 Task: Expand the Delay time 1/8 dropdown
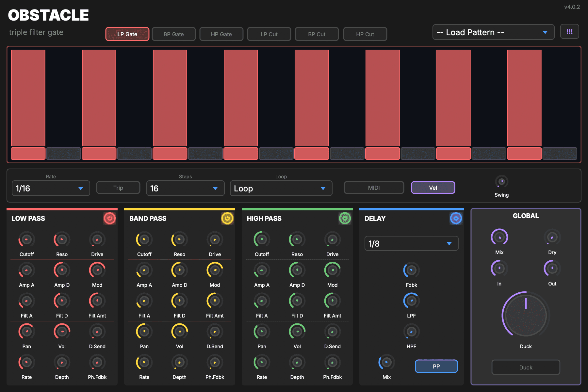click(411, 244)
